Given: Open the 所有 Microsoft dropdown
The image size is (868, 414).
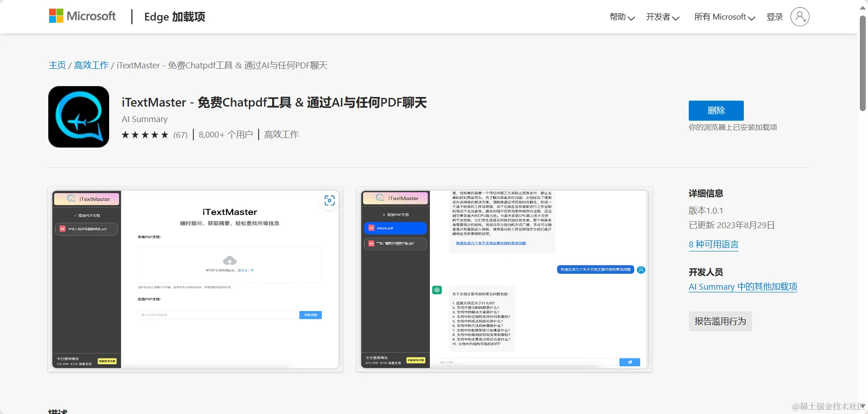Looking at the screenshot, I should 724,17.
